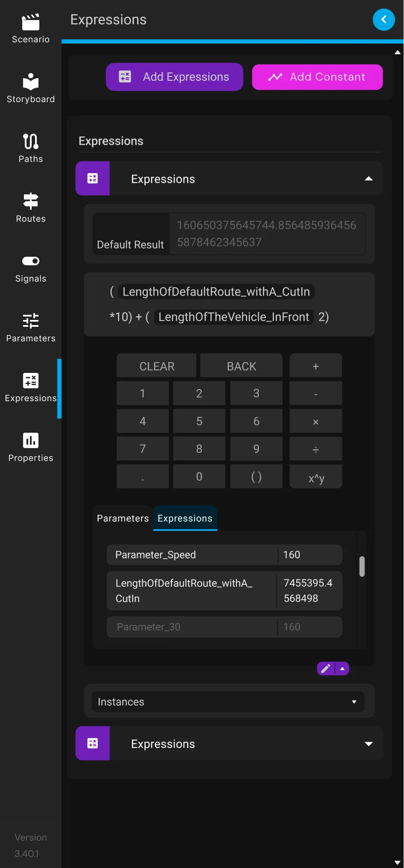Open the Properties panel

point(30,447)
